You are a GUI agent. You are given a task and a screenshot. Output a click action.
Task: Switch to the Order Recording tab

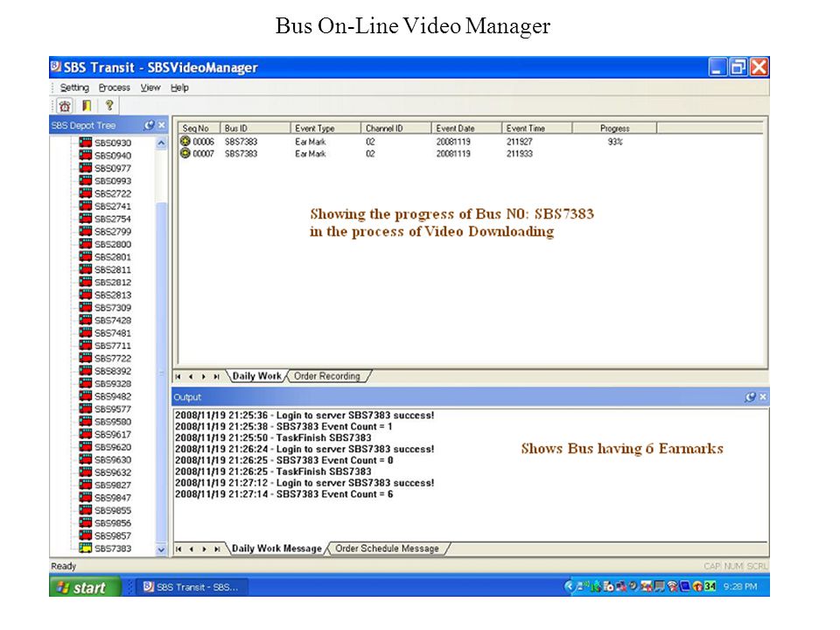click(326, 376)
